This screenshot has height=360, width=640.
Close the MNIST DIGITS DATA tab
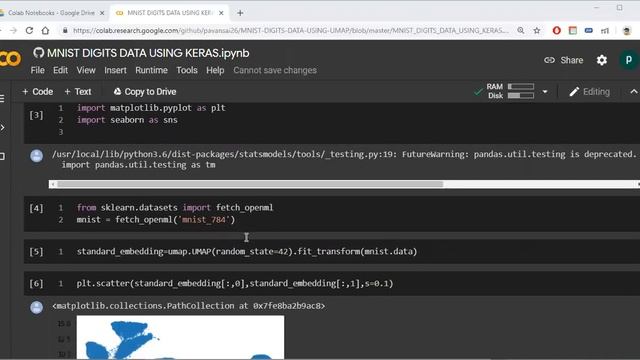(221, 13)
